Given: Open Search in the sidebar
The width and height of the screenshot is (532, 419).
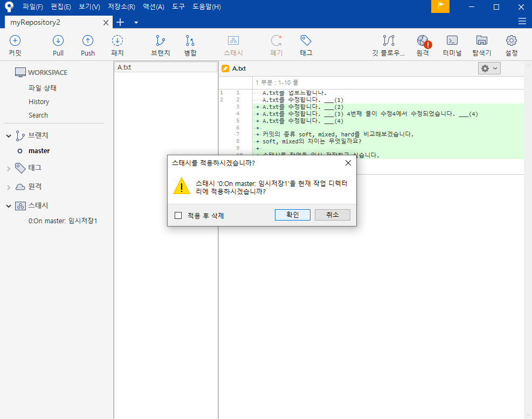Looking at the screenshot, I should click(x=38, y=115).
